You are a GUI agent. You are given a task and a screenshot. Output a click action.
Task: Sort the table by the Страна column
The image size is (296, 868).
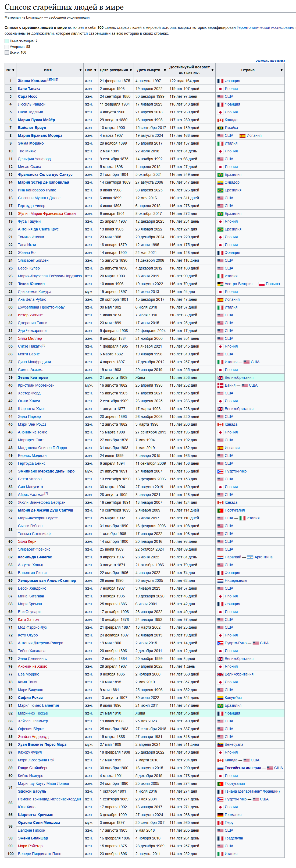point(250,70)
